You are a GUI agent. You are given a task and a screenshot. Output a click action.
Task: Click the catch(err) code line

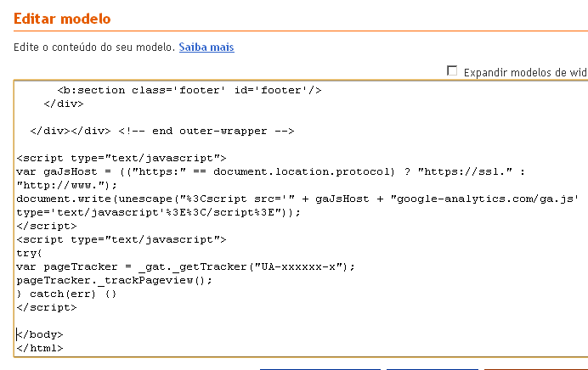(x=66, y=294)
